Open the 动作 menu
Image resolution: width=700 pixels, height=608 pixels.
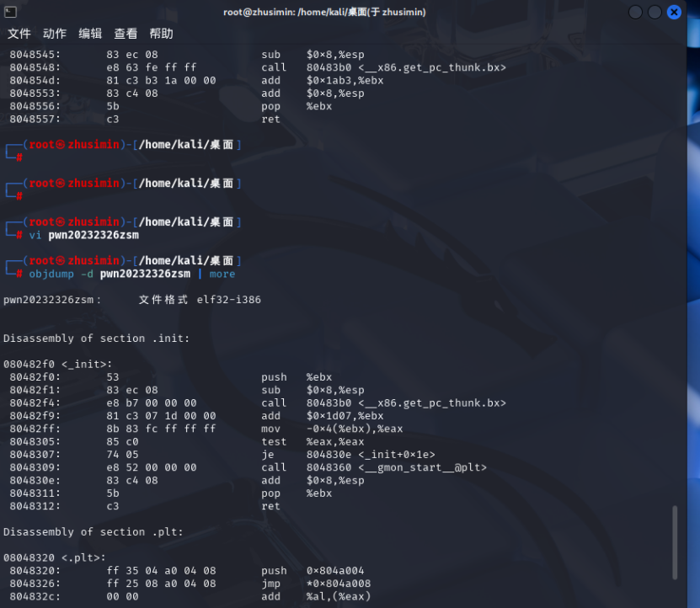pyautogui.click(x=55, y=34)
